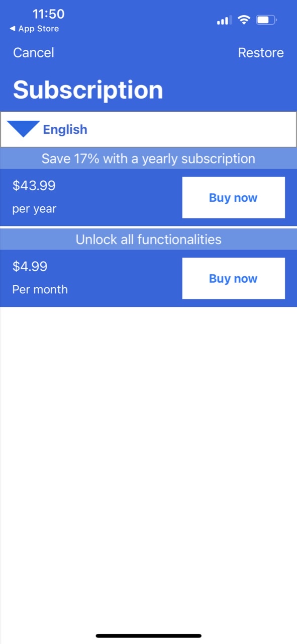Select the Save 17% yearly subscription banner
The height and width of the screenshot is (644, 297).
pyautogui.click(x=148, y=158)
